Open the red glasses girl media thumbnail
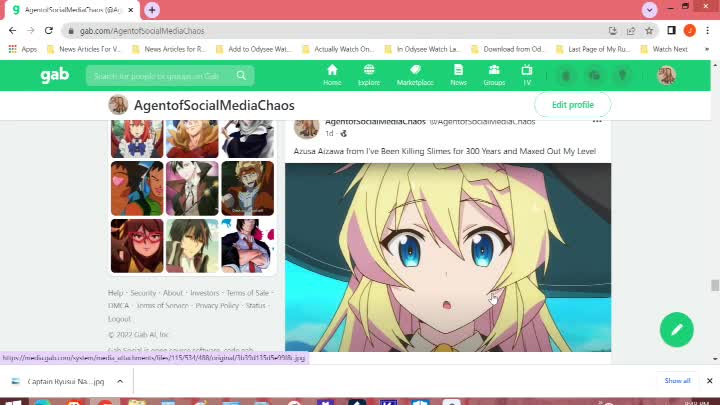 (137, 246)
